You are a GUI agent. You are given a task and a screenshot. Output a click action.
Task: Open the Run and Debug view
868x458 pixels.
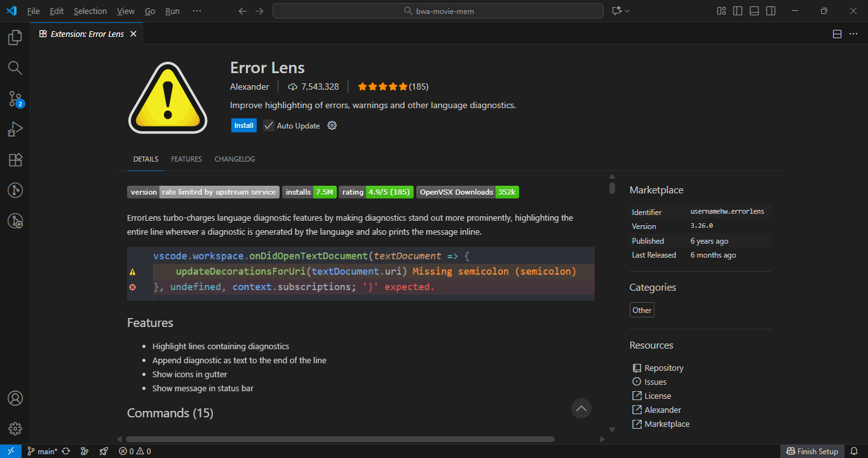point(15,129)
